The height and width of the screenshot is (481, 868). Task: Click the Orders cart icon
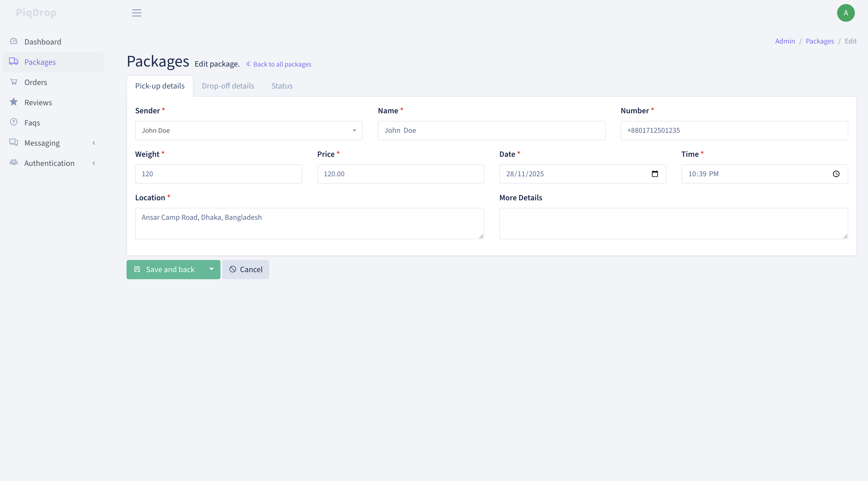pos(13,82)
